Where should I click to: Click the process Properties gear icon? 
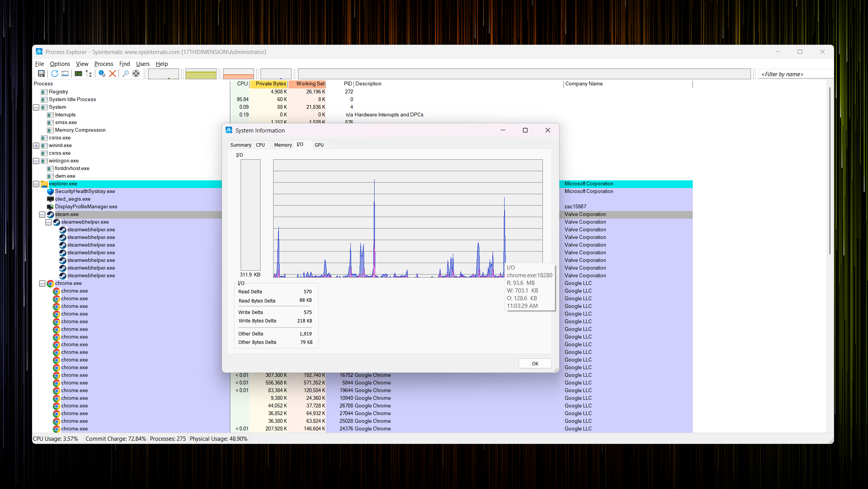point(102,74)
